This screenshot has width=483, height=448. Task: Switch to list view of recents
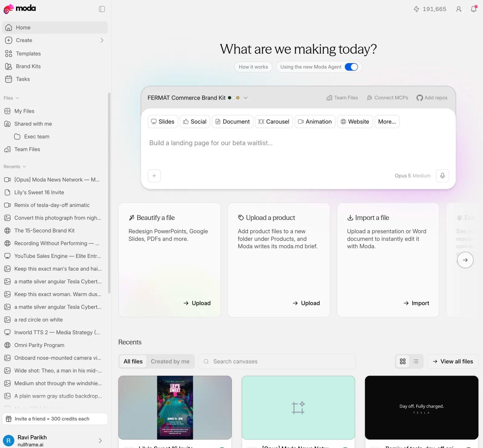(416, 361)
